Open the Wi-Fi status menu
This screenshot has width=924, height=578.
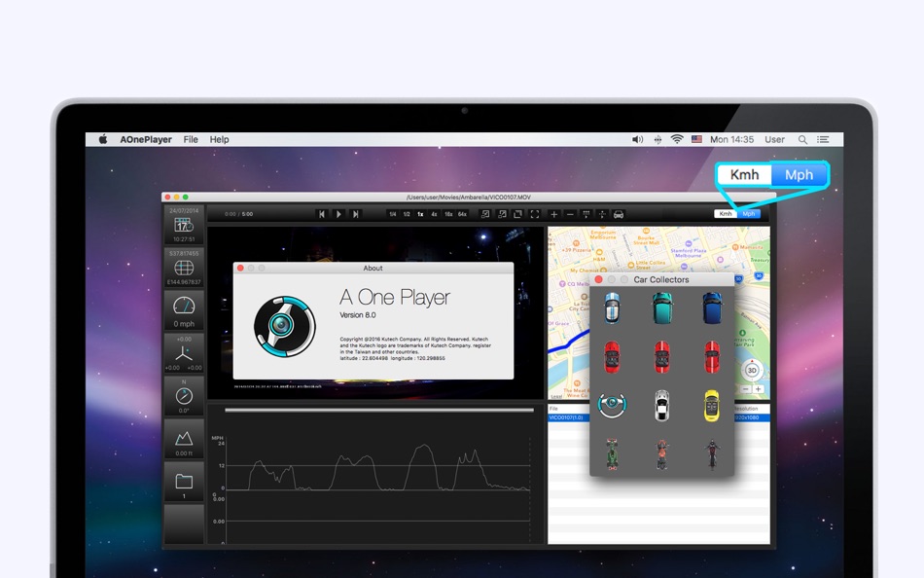(677, 139)
